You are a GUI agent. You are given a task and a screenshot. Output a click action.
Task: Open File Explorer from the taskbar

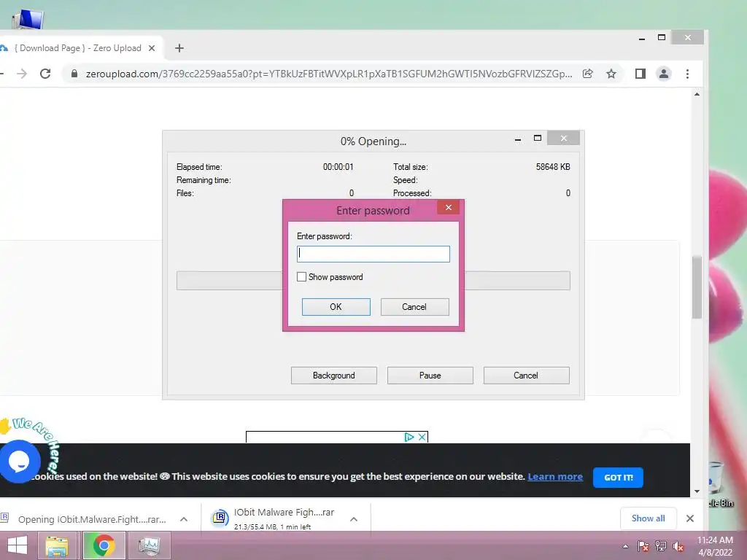(57, 545)
